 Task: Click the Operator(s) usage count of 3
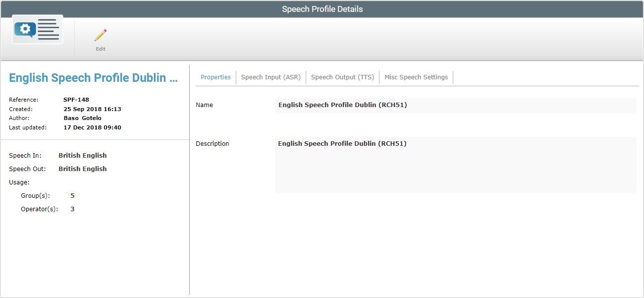tap(72, 209)
